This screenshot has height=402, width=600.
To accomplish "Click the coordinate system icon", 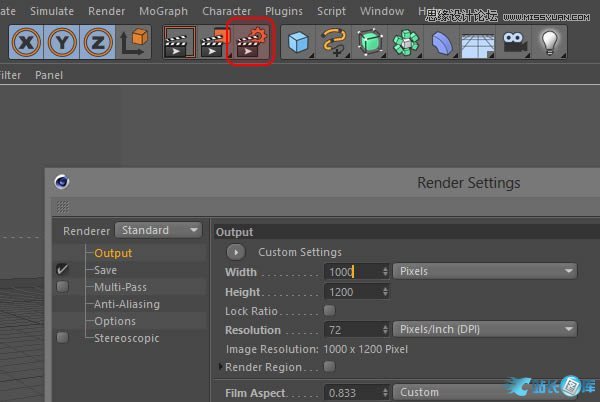I will [x=135, y=41].
